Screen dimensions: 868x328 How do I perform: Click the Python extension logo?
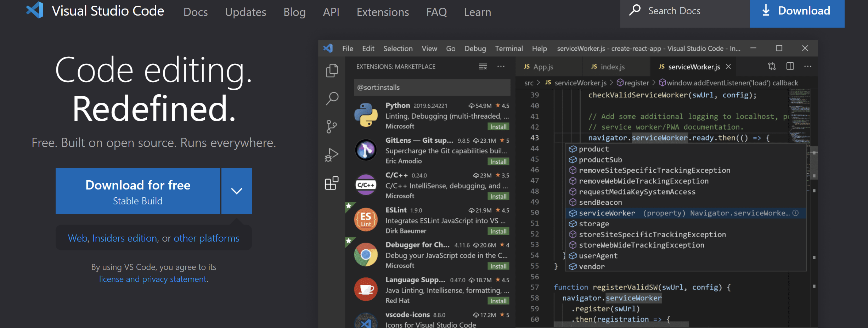366,115
